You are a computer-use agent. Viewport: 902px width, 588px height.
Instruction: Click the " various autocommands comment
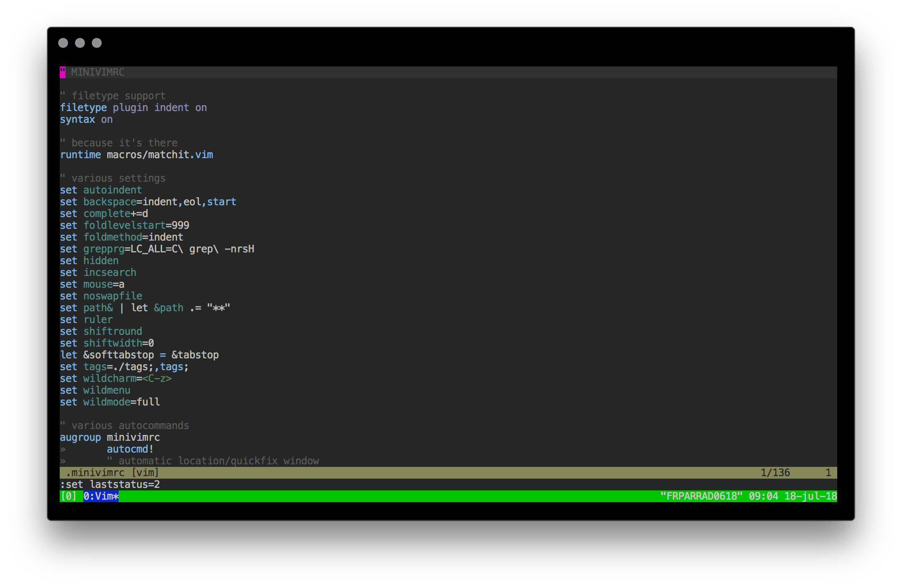[125, 426]
